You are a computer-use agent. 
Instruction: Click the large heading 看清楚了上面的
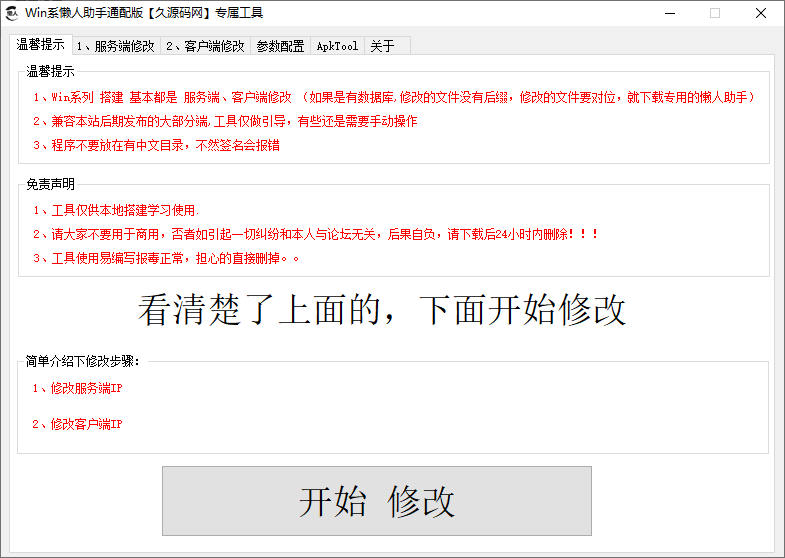point(382,310)
